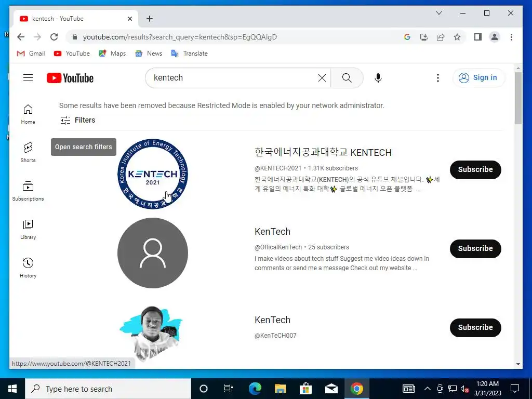Click the YouTube logo
Screen dimensions: 532x399
[x=70, y=78]
